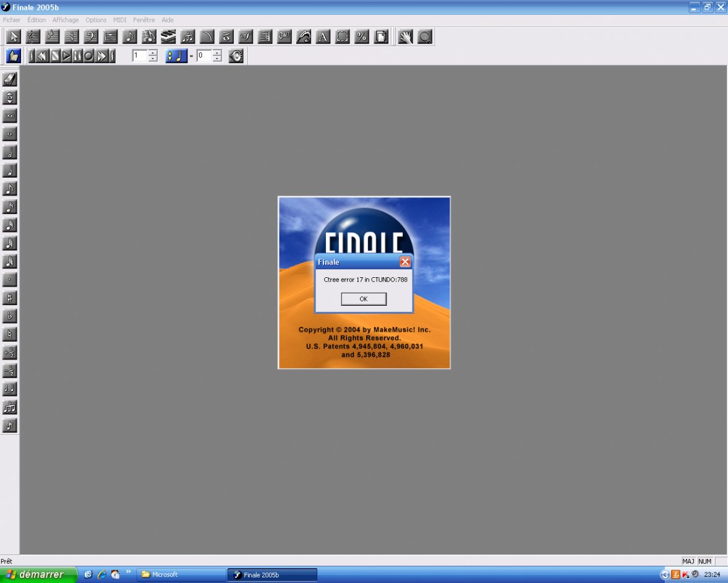
Task: Pick the flat accidental tool
Action: (x=10, y=316)
